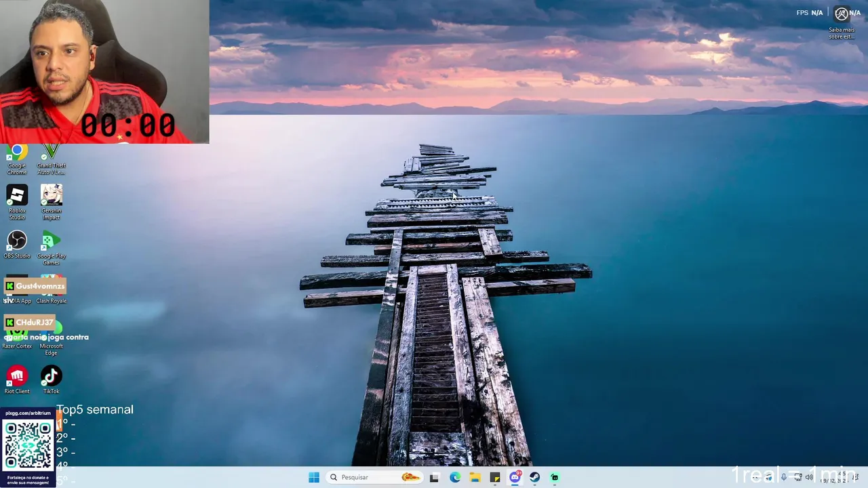868x488 pixels.
Task: Select the Microsoft Edge desktop shortcut
Action: 51,339
